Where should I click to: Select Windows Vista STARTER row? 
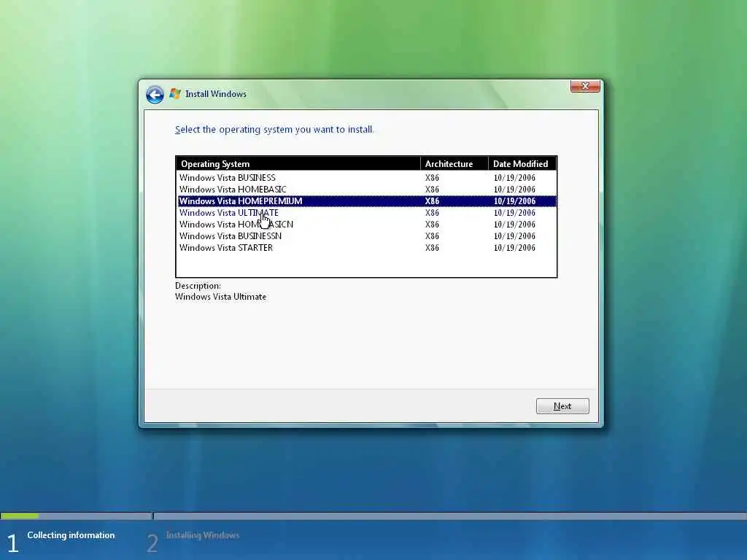tap(366, 248)
